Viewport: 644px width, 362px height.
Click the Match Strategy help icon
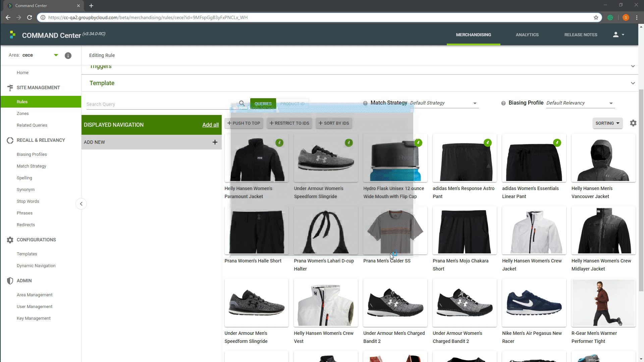(365, 103)
